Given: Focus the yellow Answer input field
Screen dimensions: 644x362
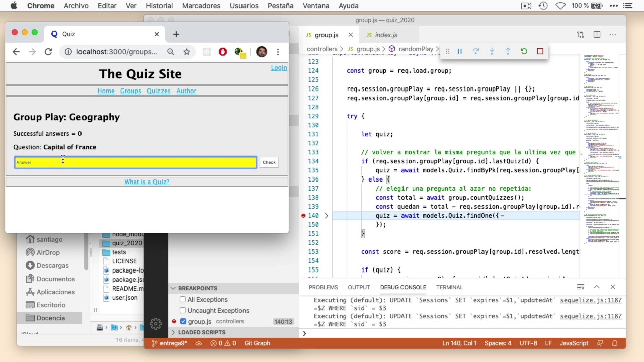Looking at the screenshot, I should [x=135, y=162].
